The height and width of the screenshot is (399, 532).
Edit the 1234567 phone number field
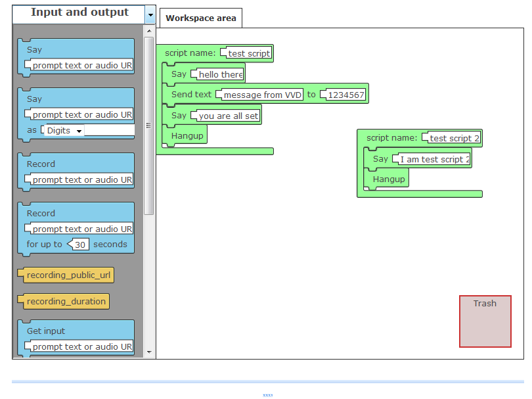click(x=345, y=95)
